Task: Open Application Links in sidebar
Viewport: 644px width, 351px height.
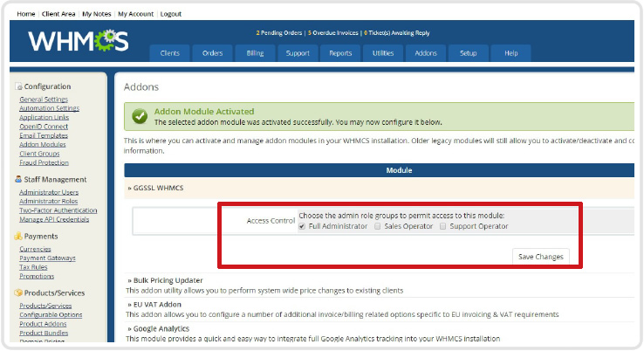Action: coord(44,118)
